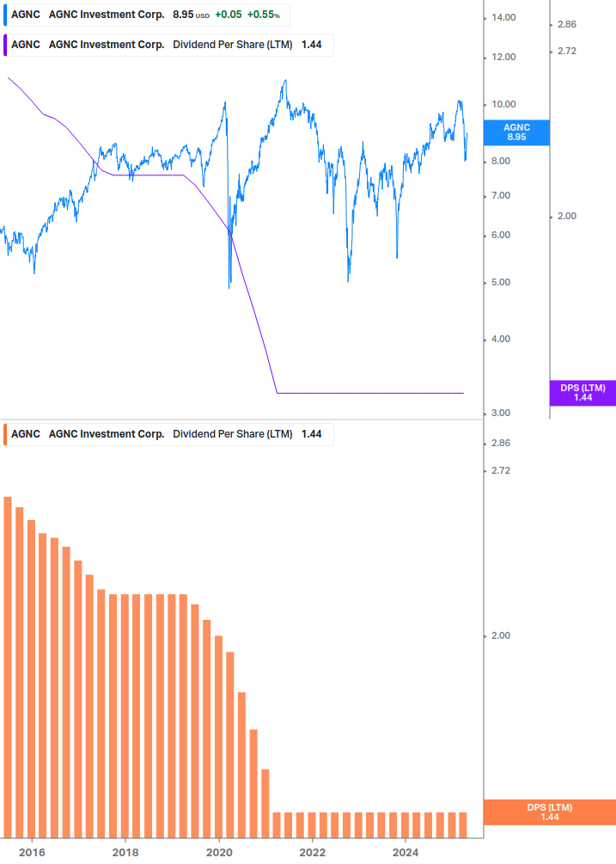Click the tallest first orange dividend bar
616x864 pixels.
(8, 667)
